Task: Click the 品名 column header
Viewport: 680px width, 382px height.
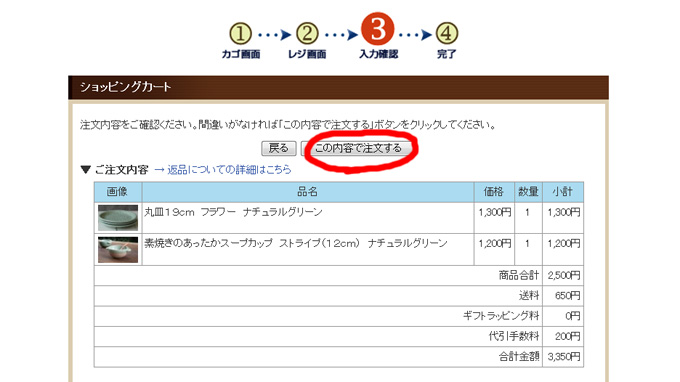Action: pos(307,192)
